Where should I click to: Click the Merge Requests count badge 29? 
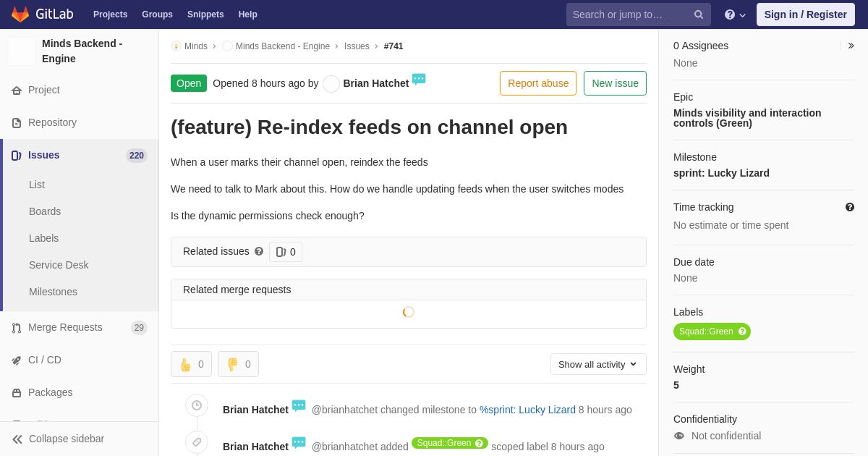[x=139, y=328]
